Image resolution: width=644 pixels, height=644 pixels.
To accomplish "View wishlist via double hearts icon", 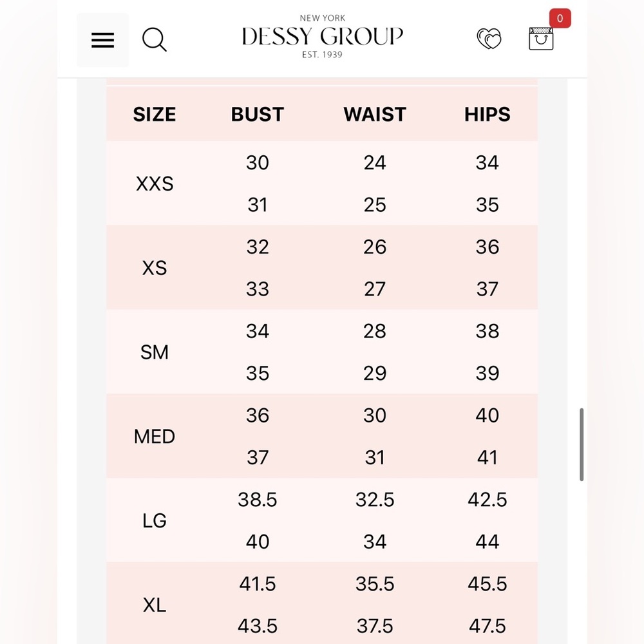I will [x=489, y=39].
